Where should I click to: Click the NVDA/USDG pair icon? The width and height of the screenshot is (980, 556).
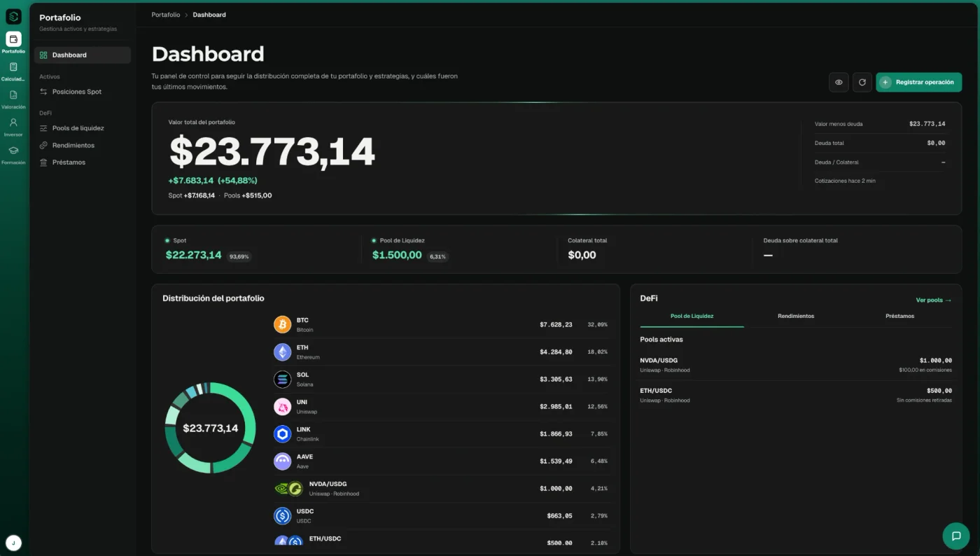click(288, 489)
